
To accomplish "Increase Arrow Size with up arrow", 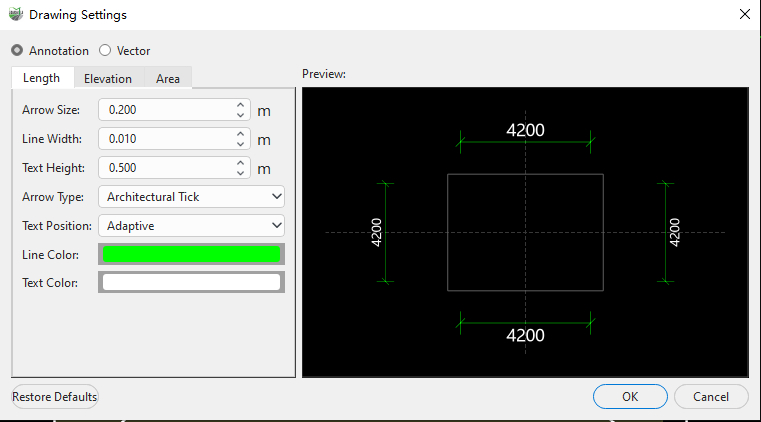I will 240,105.
